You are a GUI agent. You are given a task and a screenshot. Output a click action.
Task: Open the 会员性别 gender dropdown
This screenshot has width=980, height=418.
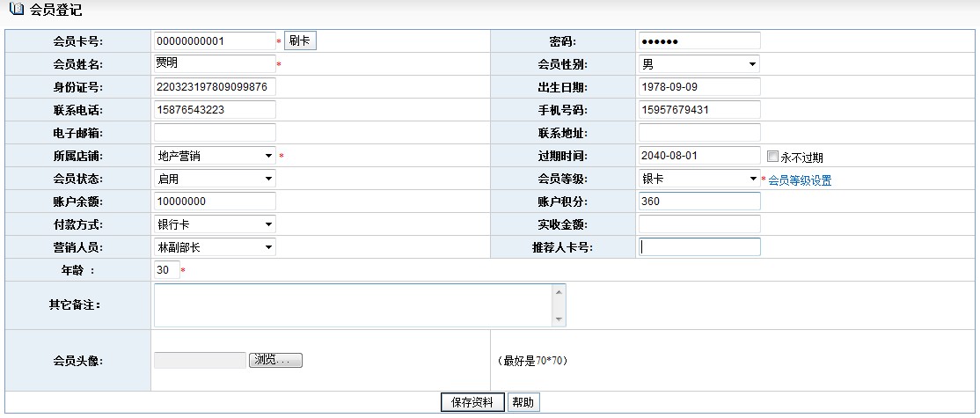tap(698, 64)
